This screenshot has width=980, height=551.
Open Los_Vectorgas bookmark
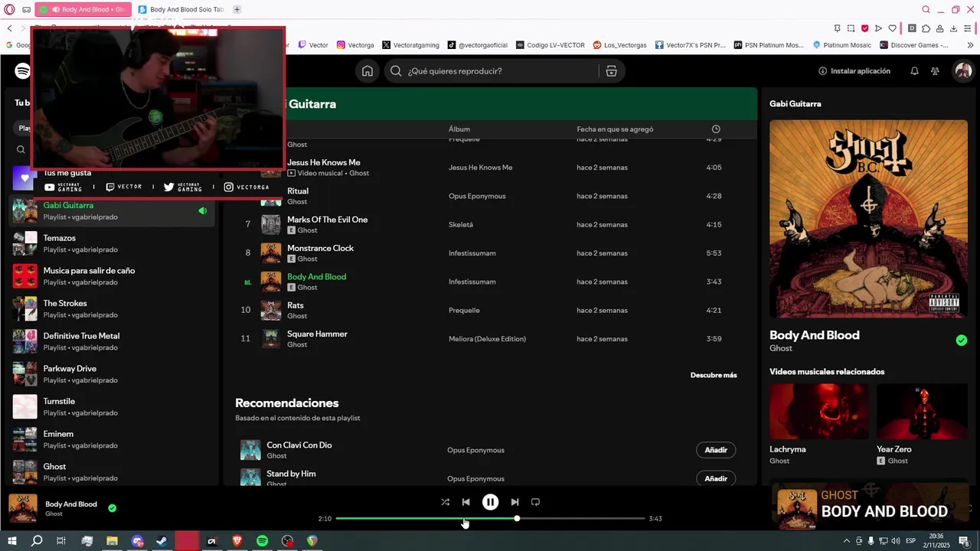(x=620, y=45)
